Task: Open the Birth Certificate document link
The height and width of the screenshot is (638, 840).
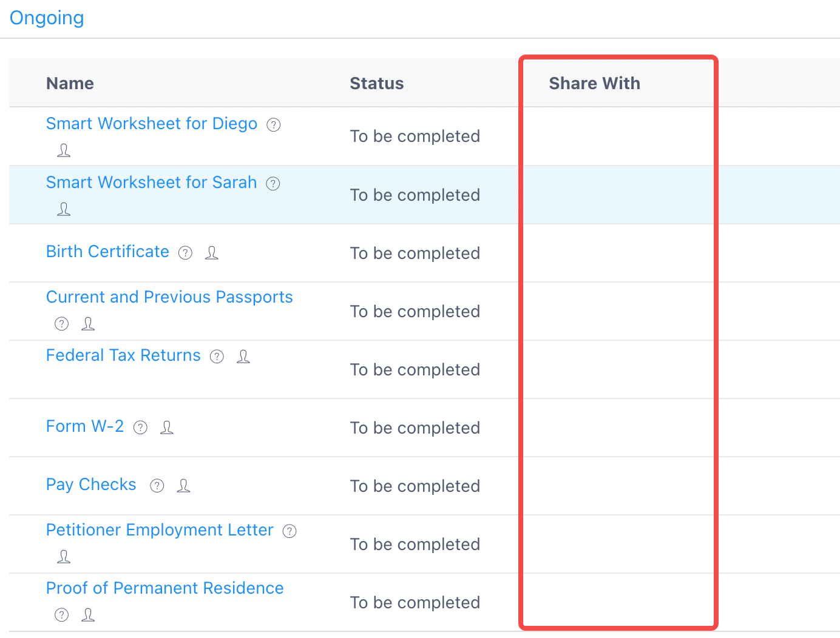Action: click(x=107, y=252)
